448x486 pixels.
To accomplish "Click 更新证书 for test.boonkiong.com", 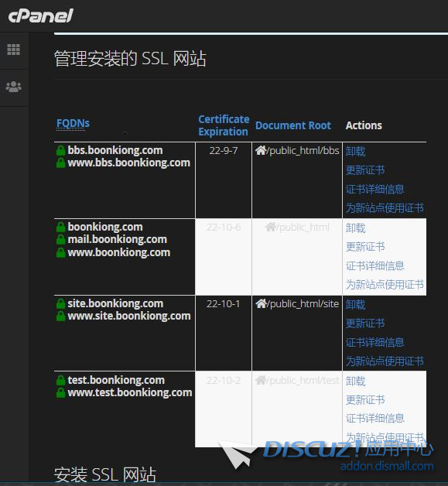I will point(365,400).
